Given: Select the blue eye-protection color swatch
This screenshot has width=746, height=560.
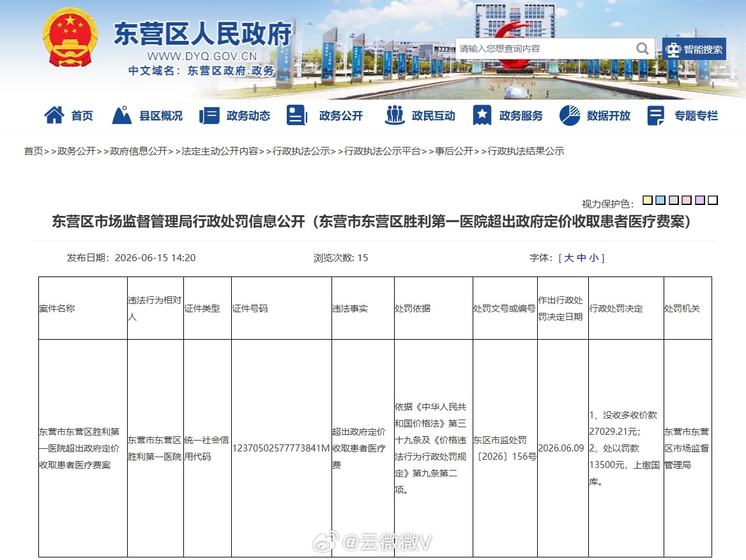Looking at the screenshot, I should tap(660, 201).
